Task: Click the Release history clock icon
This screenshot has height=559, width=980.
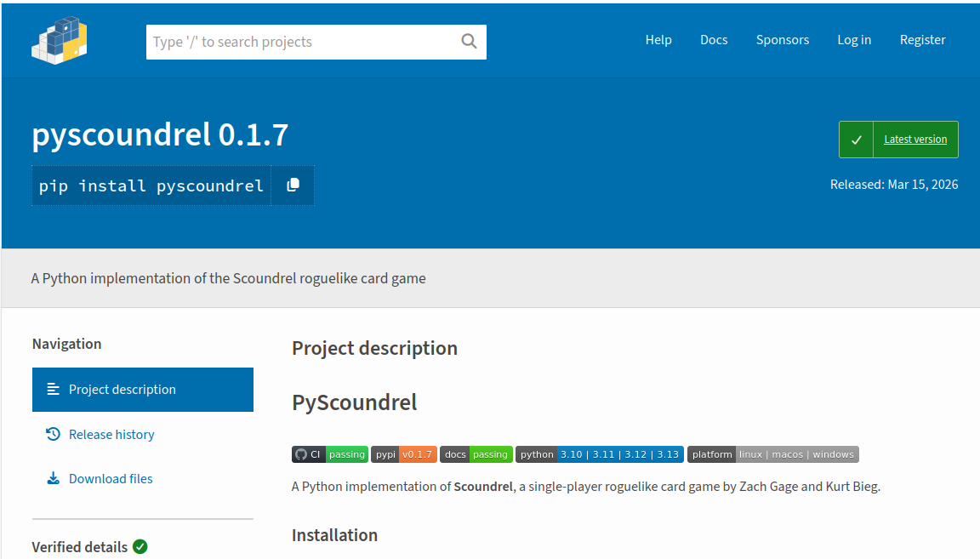Action: click(x=53, y=434)
